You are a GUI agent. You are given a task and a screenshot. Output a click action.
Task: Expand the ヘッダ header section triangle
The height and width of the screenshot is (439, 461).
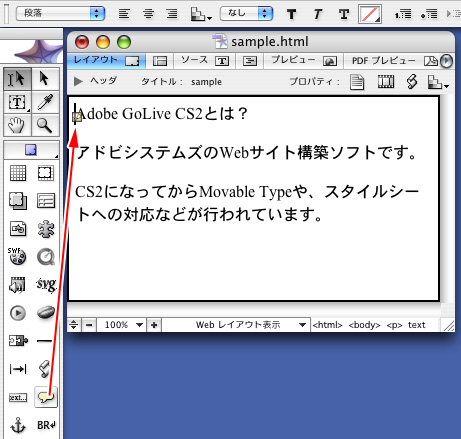click(x=78, y=81)
